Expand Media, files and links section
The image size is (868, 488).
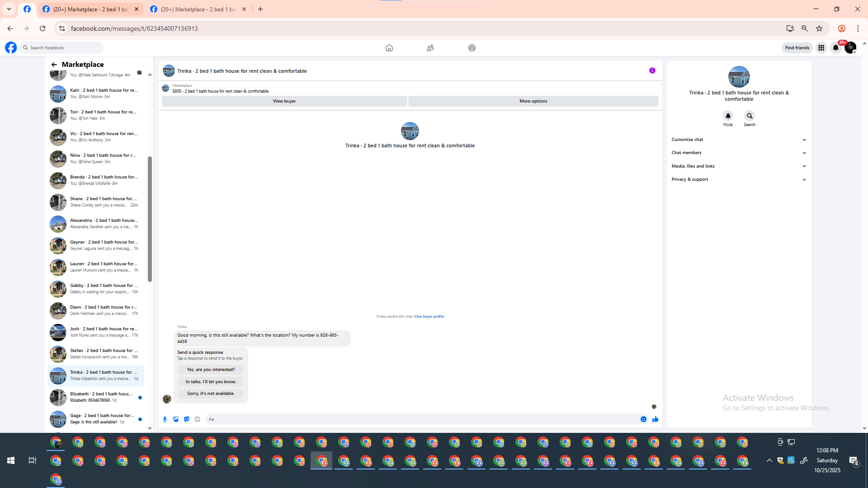739,166
